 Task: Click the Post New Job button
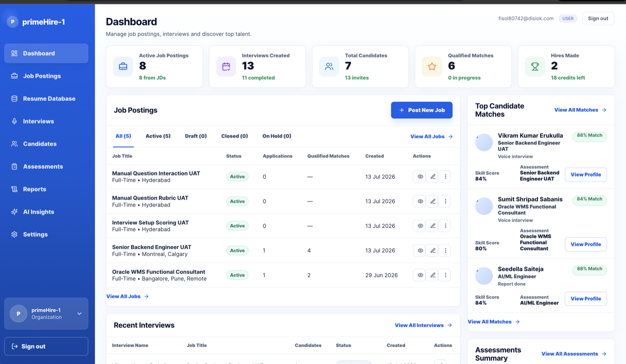click(x=422, y=110)
